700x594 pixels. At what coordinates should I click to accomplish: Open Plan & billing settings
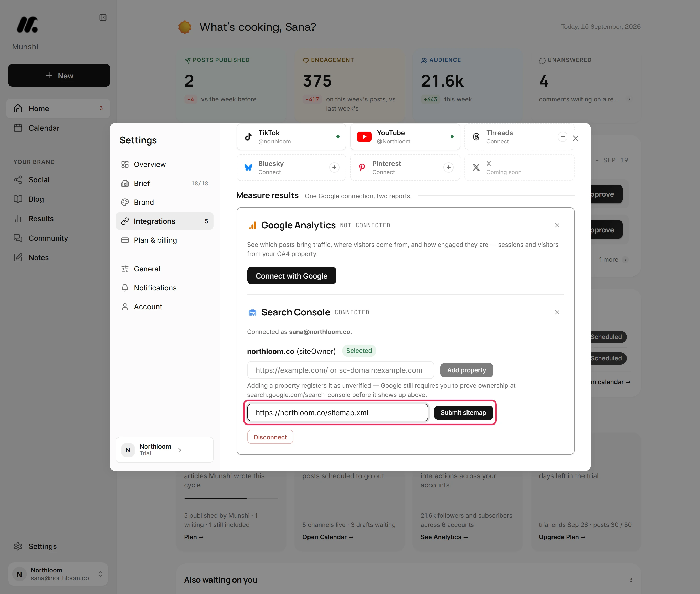click(164, 240)
